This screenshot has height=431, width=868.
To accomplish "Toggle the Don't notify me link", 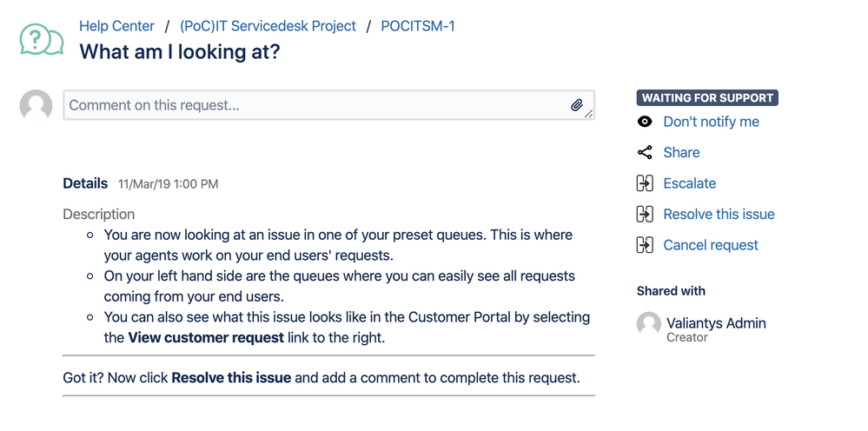I will click(712, 122).
